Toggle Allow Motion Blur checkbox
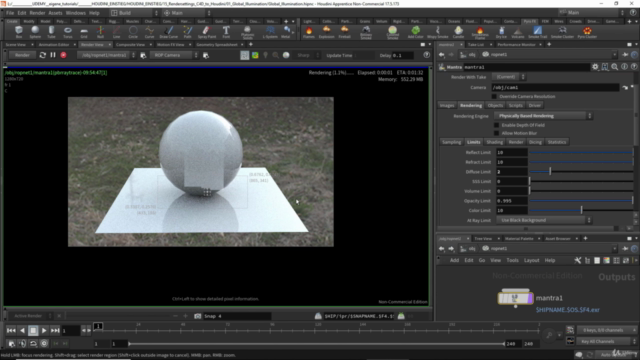This screenshot has width=640, height=360. coord(496,133)
